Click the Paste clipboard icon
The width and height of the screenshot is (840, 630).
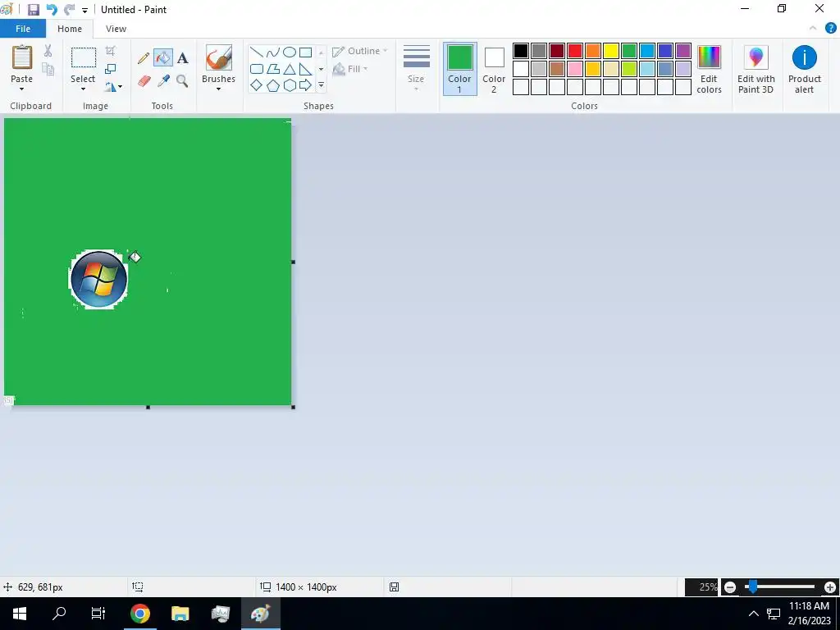[x=22, y=57]
